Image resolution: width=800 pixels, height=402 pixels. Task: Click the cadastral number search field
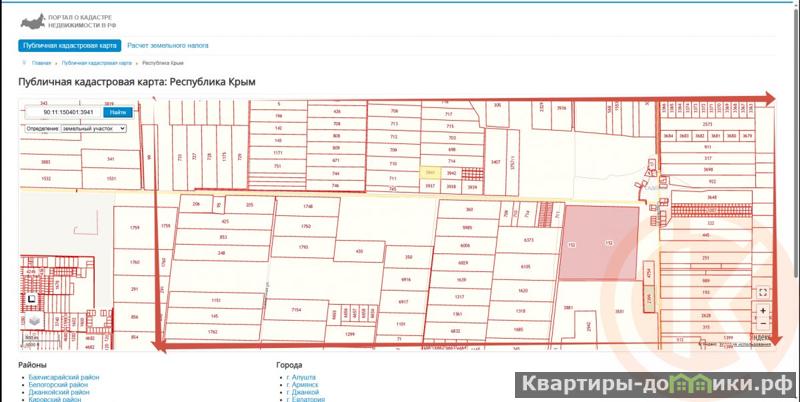(61, 113)
